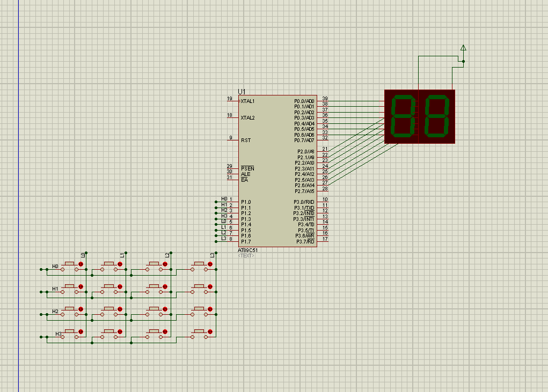Select the P3.2/INT0 pin label
This screenshot has width=548, height=392.
[x=304, y=213]
